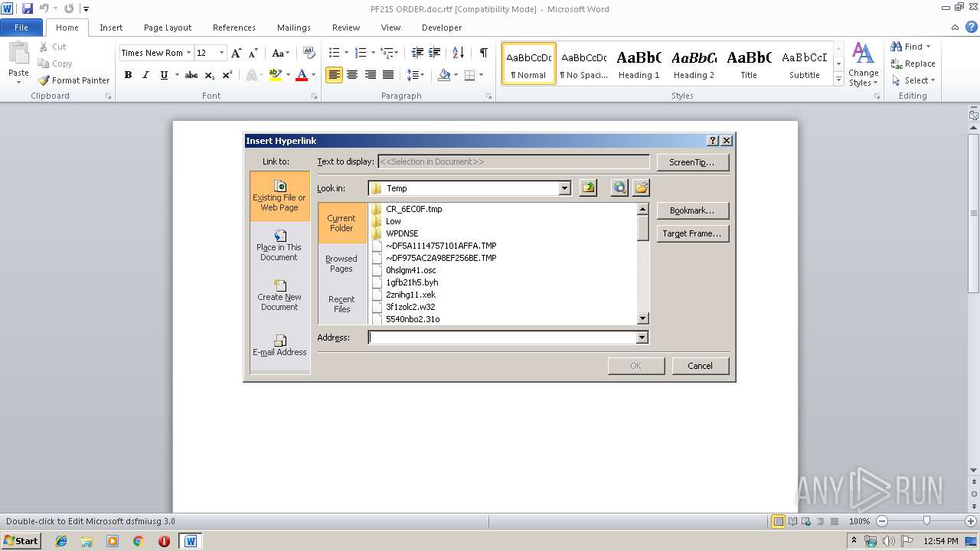Open the Insert ribbon tab
This screenshot has height=551, width=980.
pyautogui.click(x=111, y=28)
